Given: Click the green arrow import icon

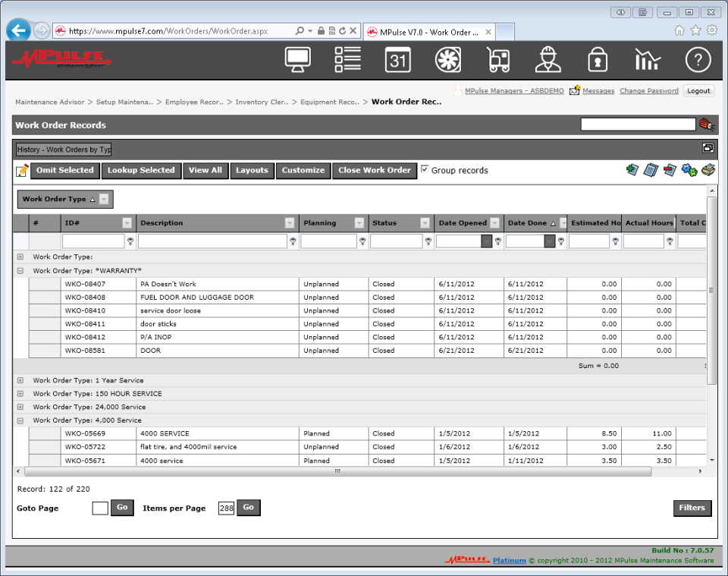Looking at the screenshot, I should click(632, 170).
